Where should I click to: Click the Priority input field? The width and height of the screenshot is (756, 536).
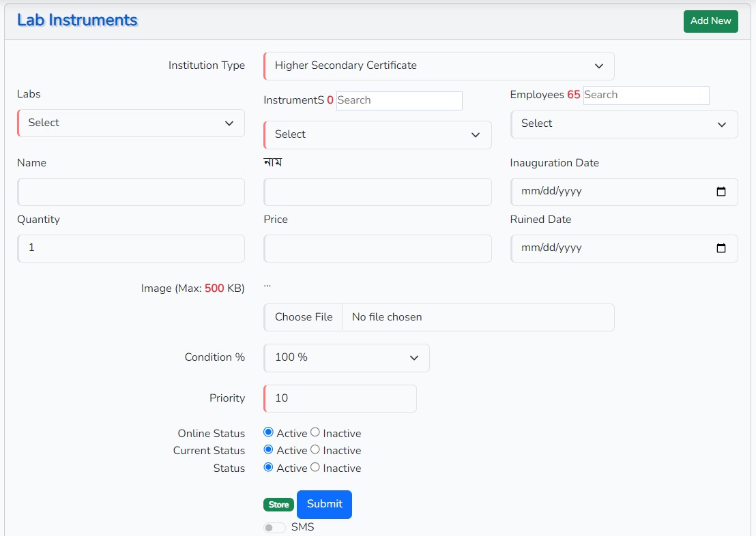point(340,398)
